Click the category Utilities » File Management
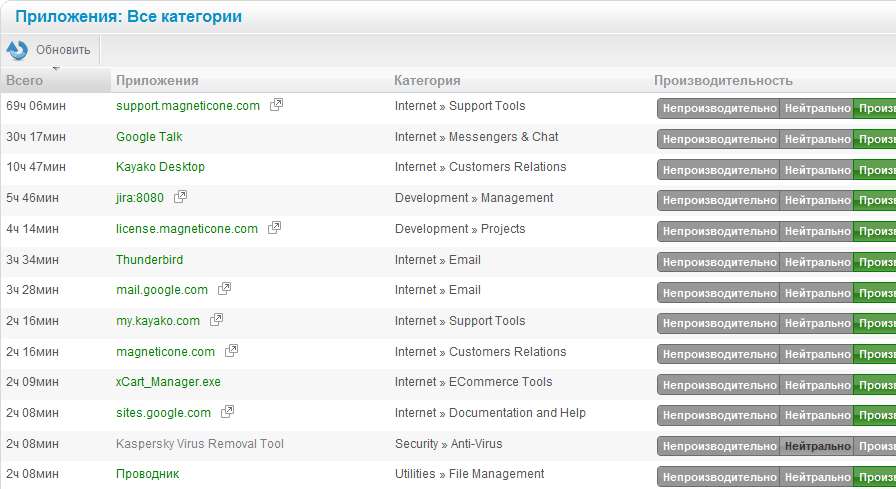Screen dimensions: 896x489 469,474
